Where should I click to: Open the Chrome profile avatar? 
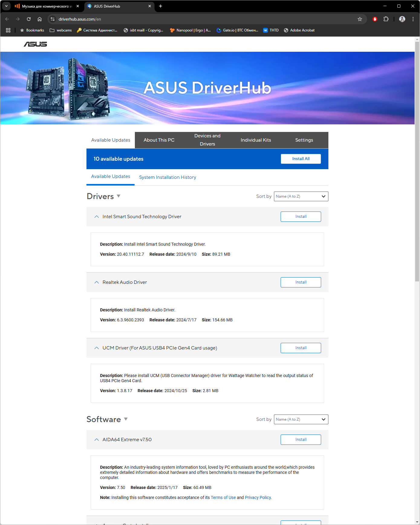[402, 19]
